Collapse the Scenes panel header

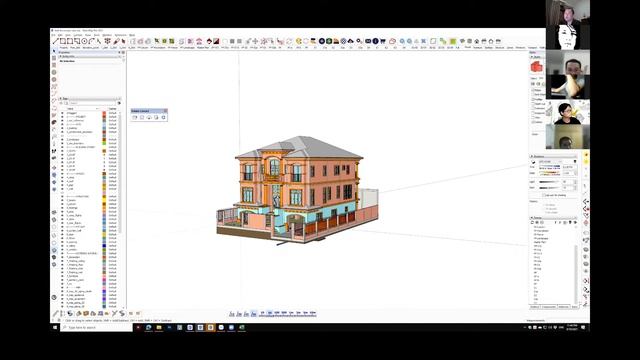[553, 218]
